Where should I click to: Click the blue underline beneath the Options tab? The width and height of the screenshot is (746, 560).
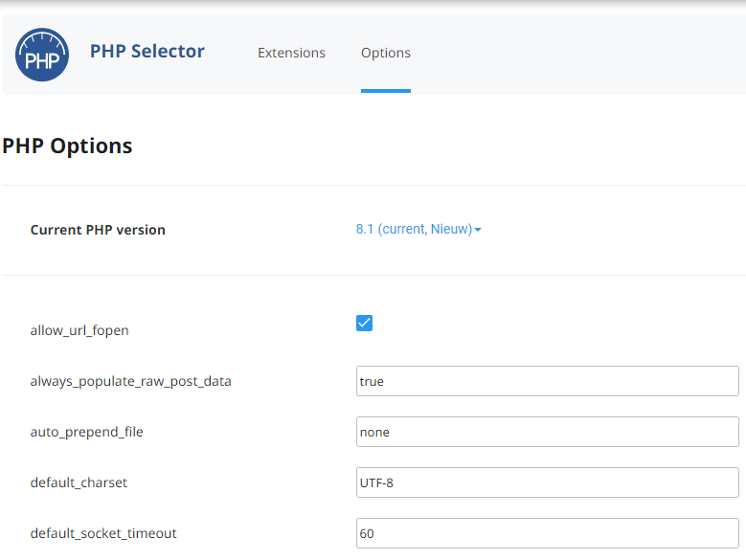pyautogui.click(x=385, y=91)
